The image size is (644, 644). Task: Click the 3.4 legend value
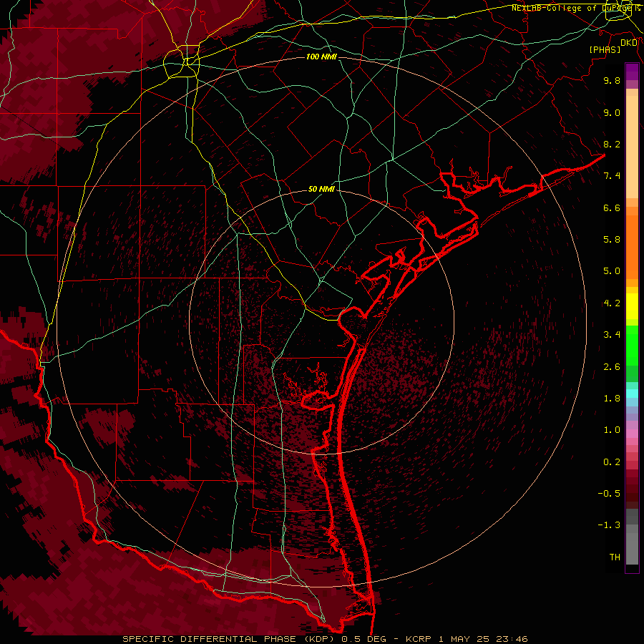(612, 335)
